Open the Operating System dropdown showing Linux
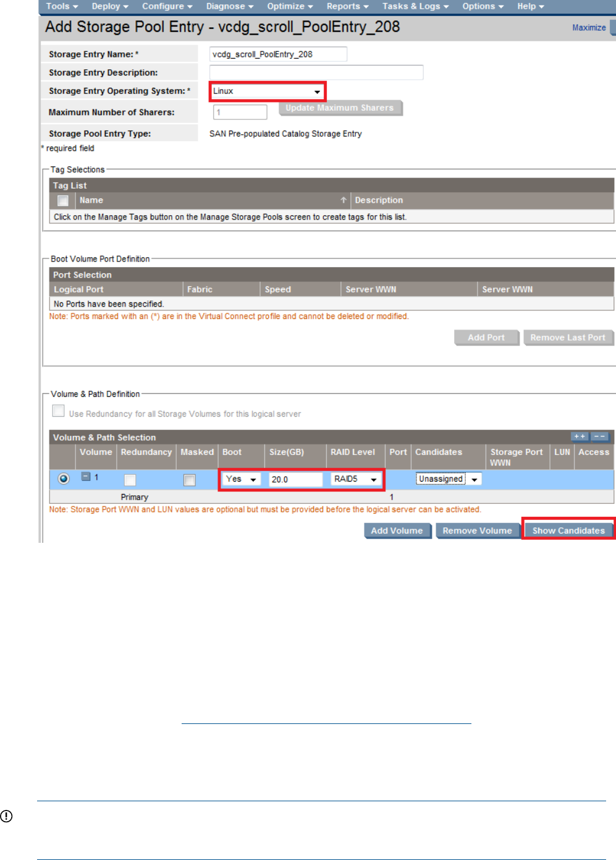This screenshot has width=616, height=860. (x=267, y=91)
